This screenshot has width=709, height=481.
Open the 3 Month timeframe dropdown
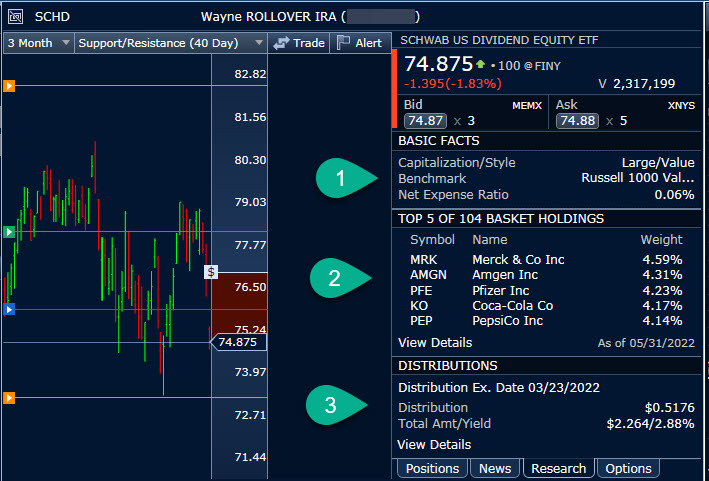pos(39,43)
